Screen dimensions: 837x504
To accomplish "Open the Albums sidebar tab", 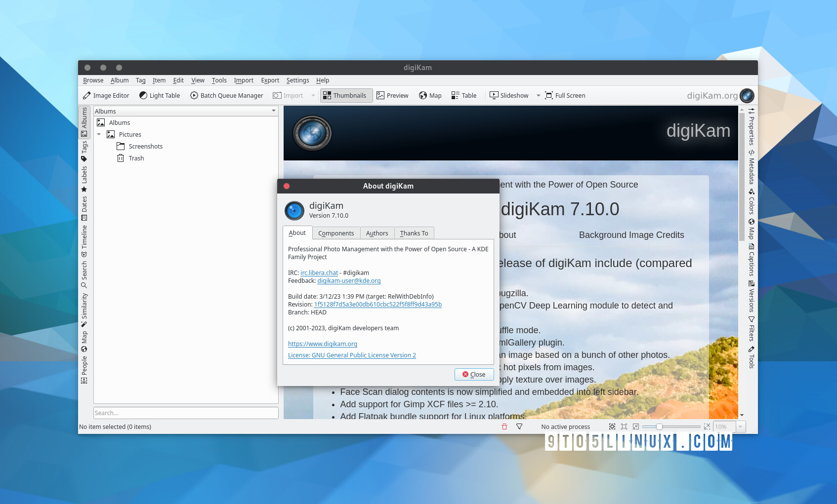I will click(84, 122).
